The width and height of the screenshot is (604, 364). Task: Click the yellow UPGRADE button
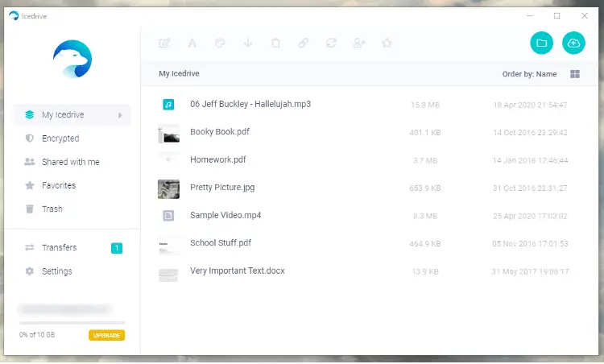[x=106, y=335]
